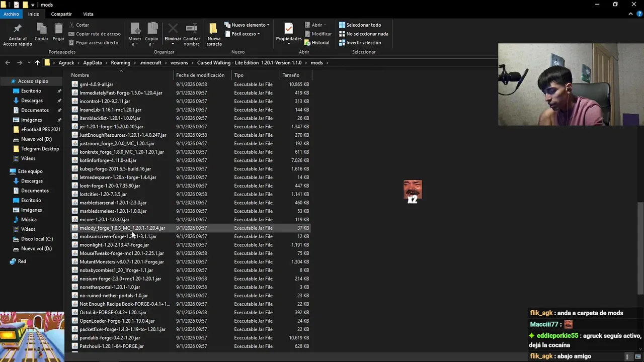Create a Nueva carpeta

(x=214, y=34)
